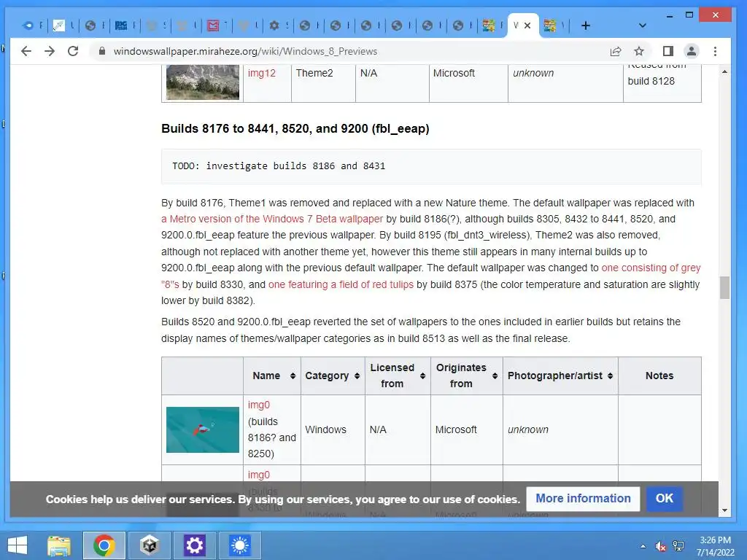Open the Unity cube taskbar app

point(149,545)
